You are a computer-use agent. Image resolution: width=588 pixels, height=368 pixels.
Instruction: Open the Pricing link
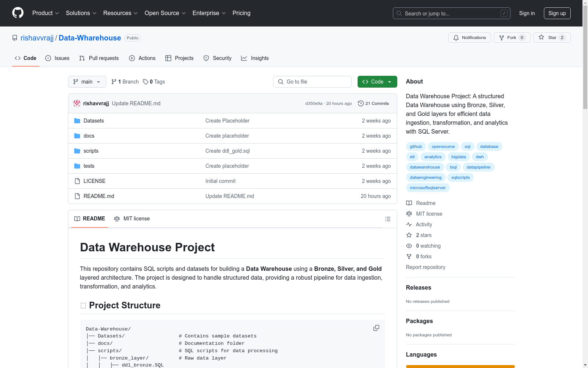pyautogui.click(x=241, y=13)
